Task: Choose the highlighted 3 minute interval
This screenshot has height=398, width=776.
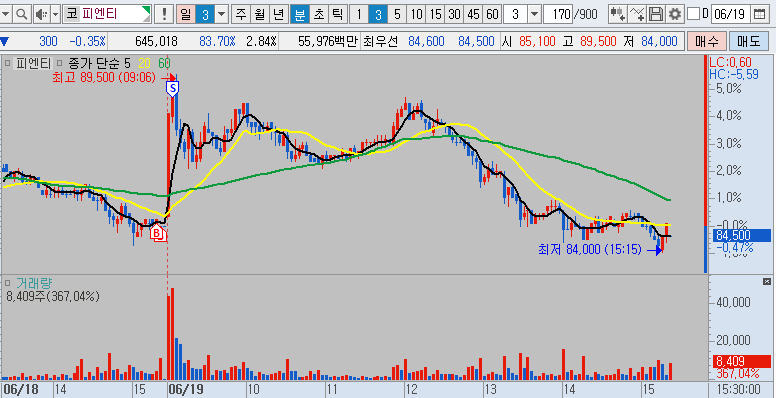Action: (378, 14)
